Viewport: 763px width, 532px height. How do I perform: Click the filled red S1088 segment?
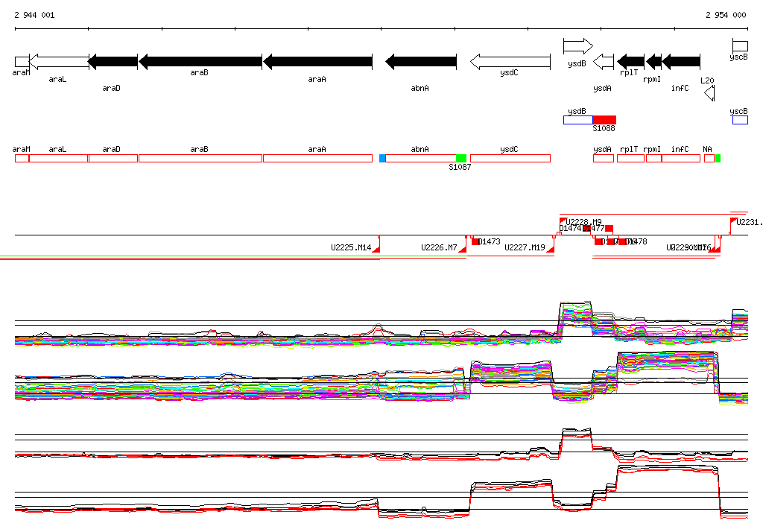click(x=605, y=120)
